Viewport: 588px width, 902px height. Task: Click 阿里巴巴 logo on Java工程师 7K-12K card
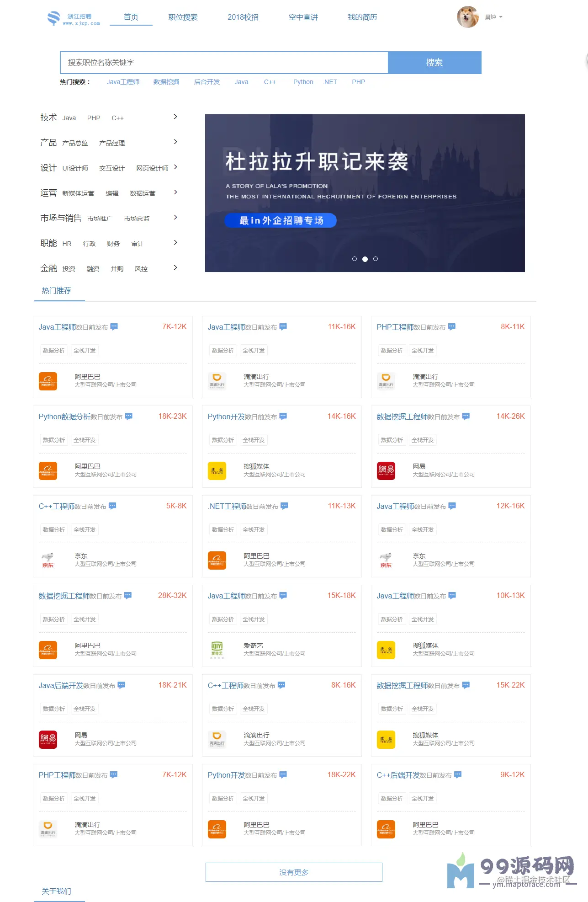48,381
